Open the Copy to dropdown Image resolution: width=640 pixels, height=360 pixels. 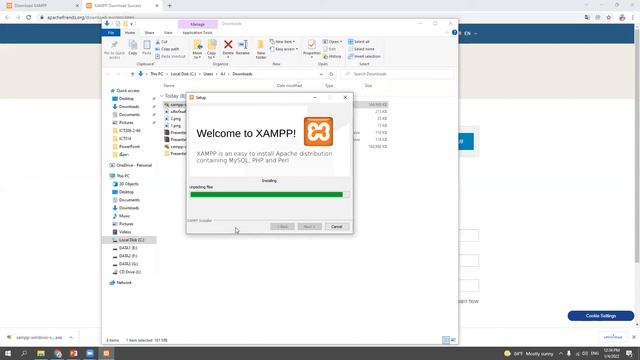point(211,49)
